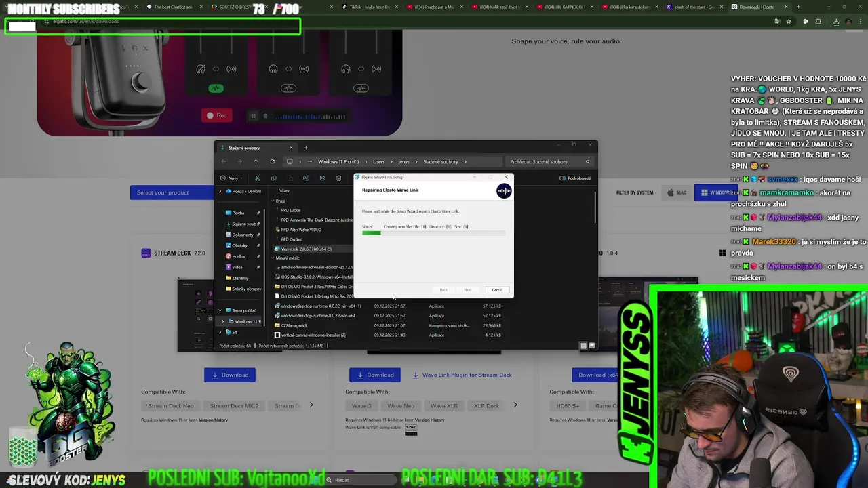
Task: Click the Windows taskbar search box
Action: tap(359, 480)
